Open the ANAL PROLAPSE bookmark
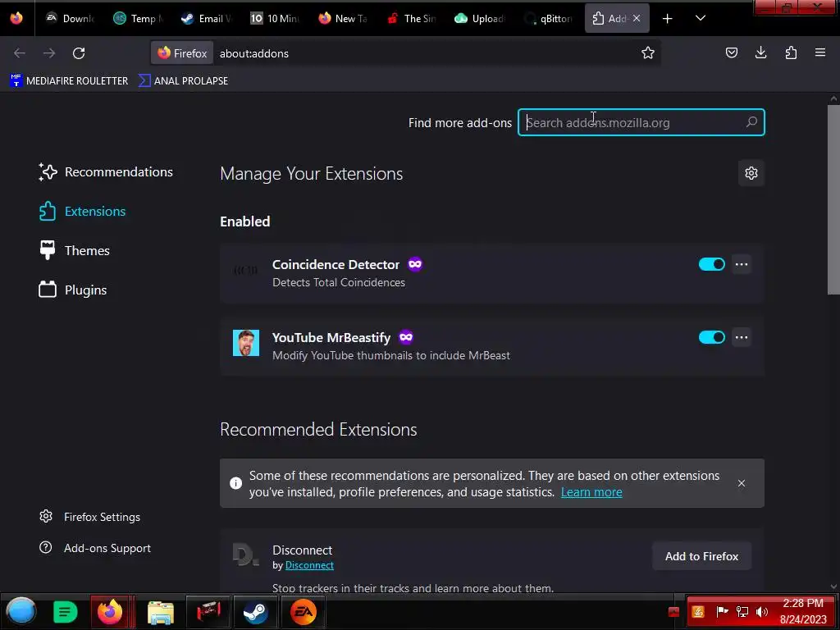This screenshot has width=840, height=630. pyautogui.click(x=184, y=81)
